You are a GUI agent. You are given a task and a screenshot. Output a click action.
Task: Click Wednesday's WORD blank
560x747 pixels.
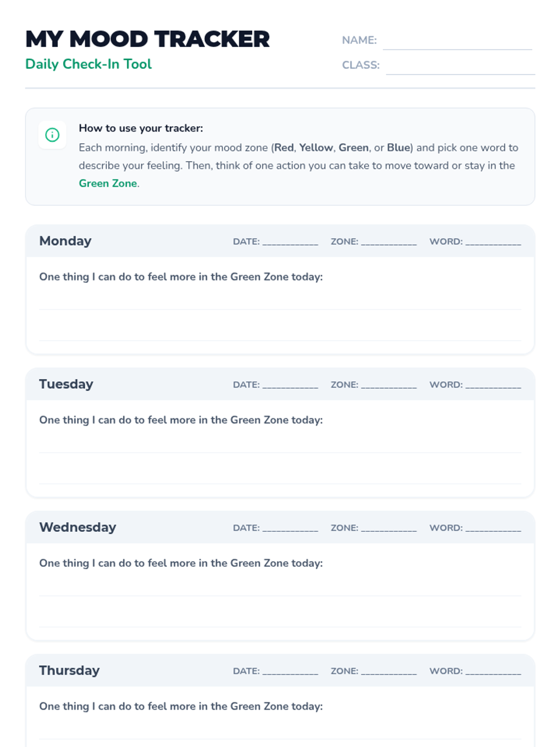tap(493, 528)
